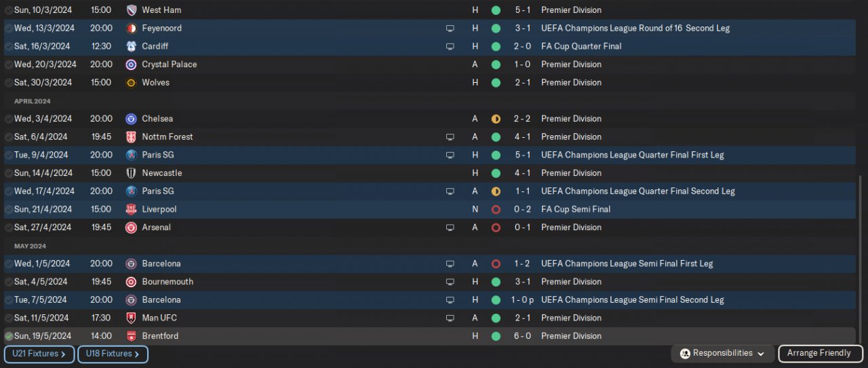Open the Responsibilities dropdown
868x368 pixels.
(x=722, y=354)
